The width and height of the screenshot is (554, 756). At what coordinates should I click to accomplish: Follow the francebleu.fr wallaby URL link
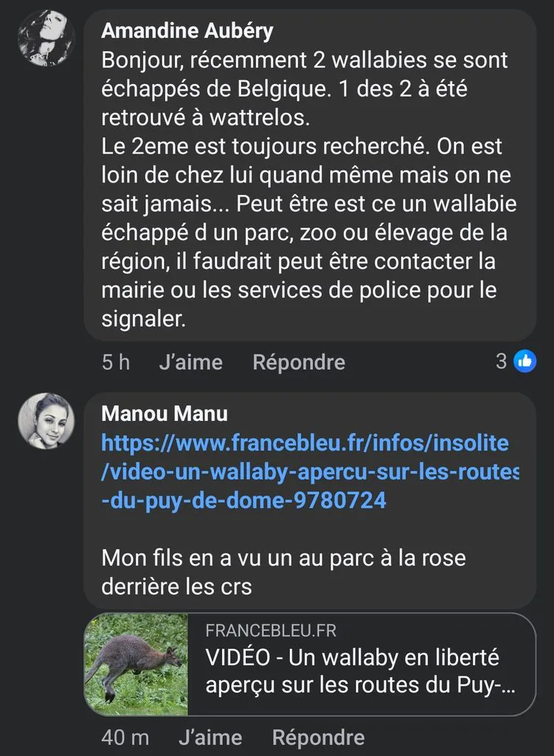coord(310,472)
